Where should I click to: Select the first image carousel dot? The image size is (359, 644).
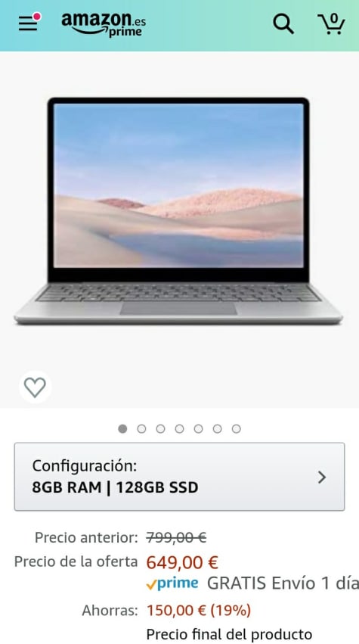point(122,429)
